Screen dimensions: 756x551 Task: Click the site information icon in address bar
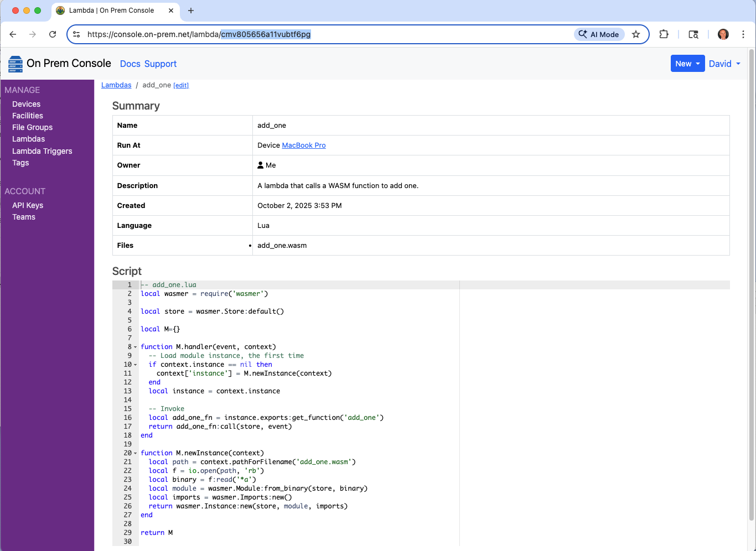[77, 34]
